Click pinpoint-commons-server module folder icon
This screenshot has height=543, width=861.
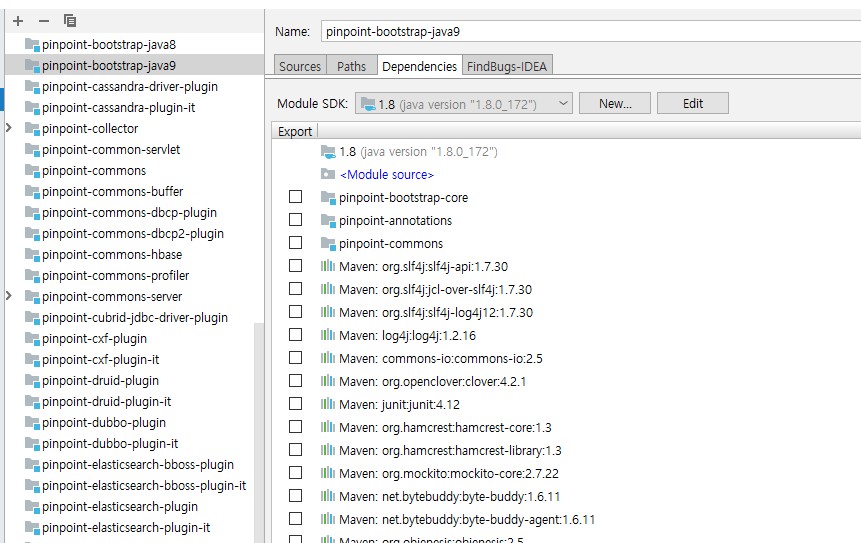(32, 296)
